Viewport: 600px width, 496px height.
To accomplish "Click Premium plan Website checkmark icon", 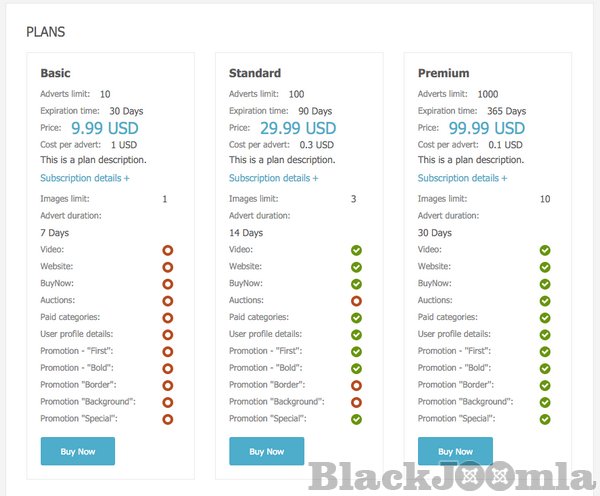I will tap(545, 267).
